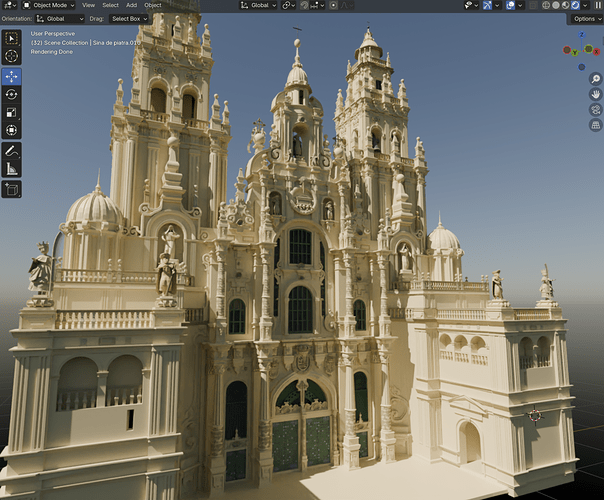Open gizmo options dropdown arrow
This screenshot has width=604, height=500.
497,5
